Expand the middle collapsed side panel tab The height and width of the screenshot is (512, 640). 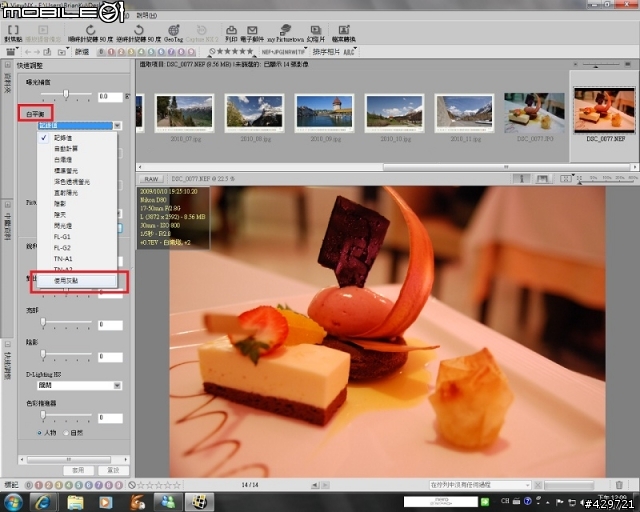tap(7, 205)
